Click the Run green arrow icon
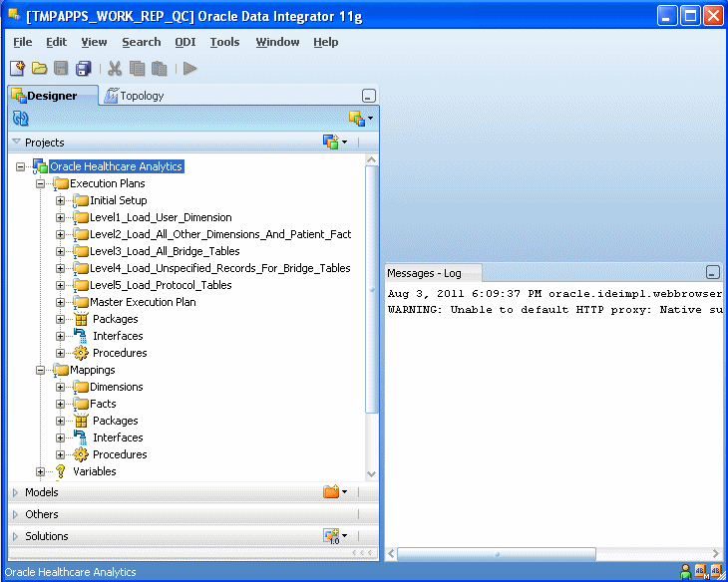The width and height of the screenshot is (728, 582). pos(189,69)
